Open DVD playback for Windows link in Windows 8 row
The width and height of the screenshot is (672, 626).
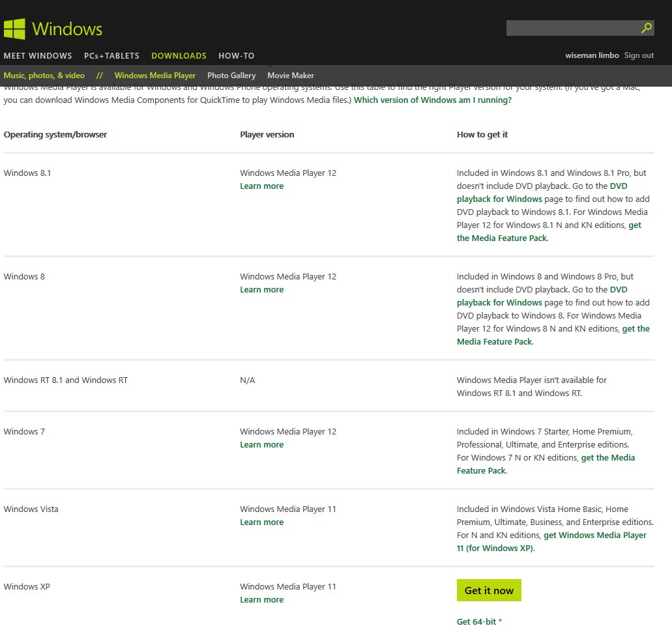499,303
